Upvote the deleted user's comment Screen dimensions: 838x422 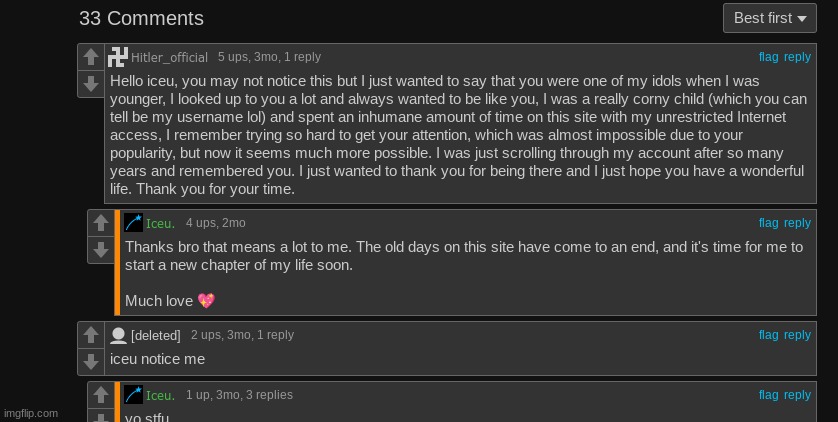point(90,335)
